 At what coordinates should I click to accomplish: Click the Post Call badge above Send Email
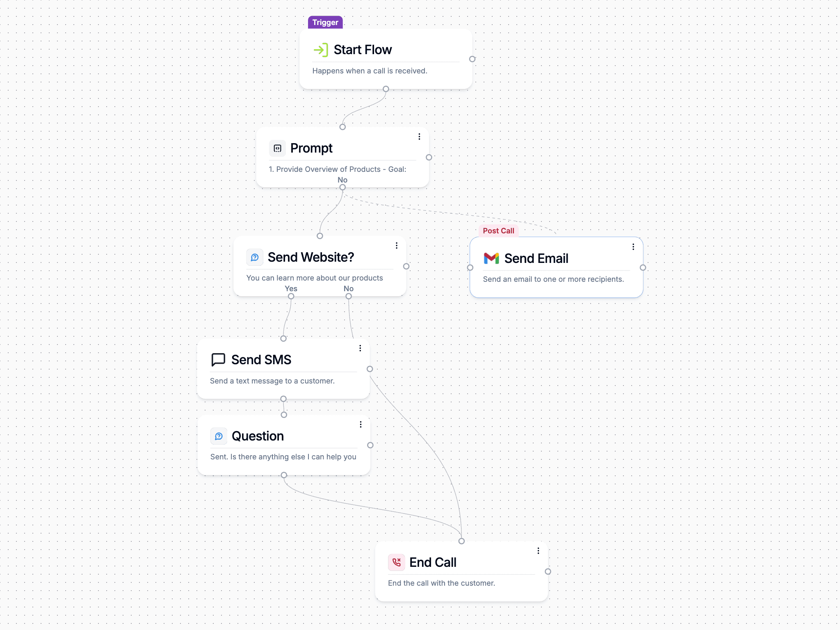498,231
